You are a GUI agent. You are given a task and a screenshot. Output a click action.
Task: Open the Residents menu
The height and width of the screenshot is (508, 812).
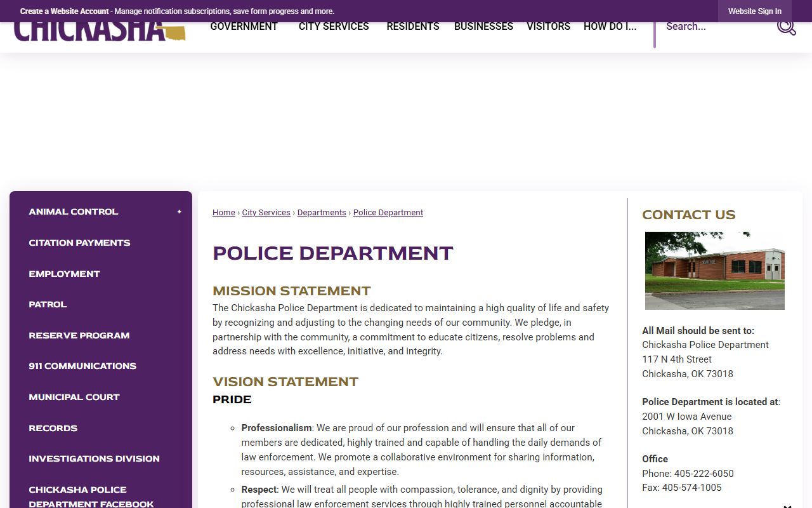pyautogui.click(x=413, y=26)
